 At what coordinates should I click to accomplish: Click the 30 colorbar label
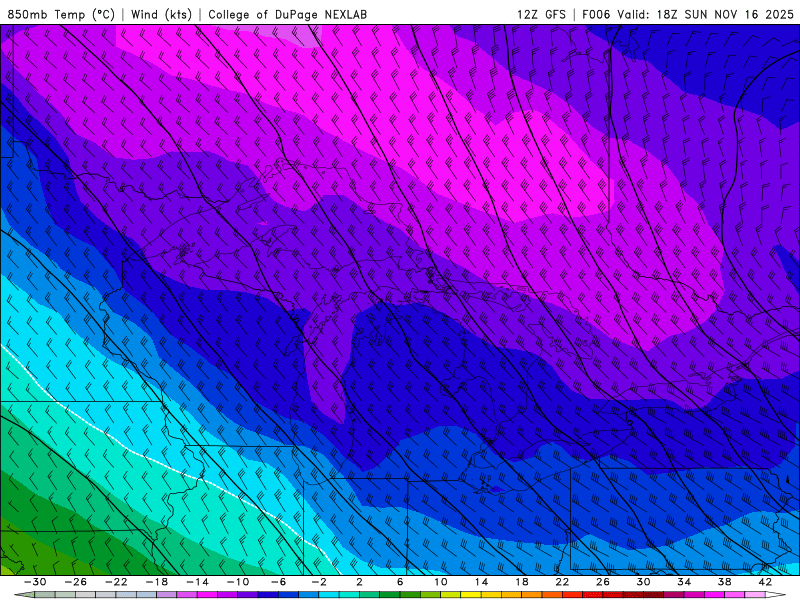[643, 582]
